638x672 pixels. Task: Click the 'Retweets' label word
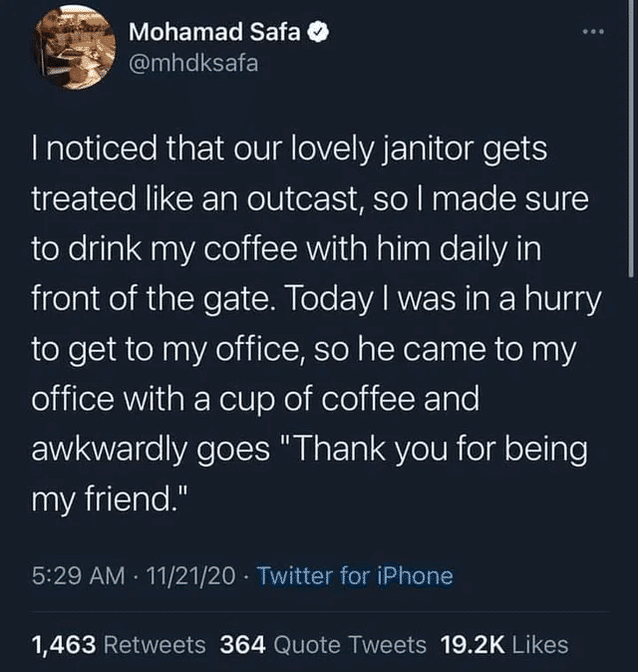coord(155,644)
